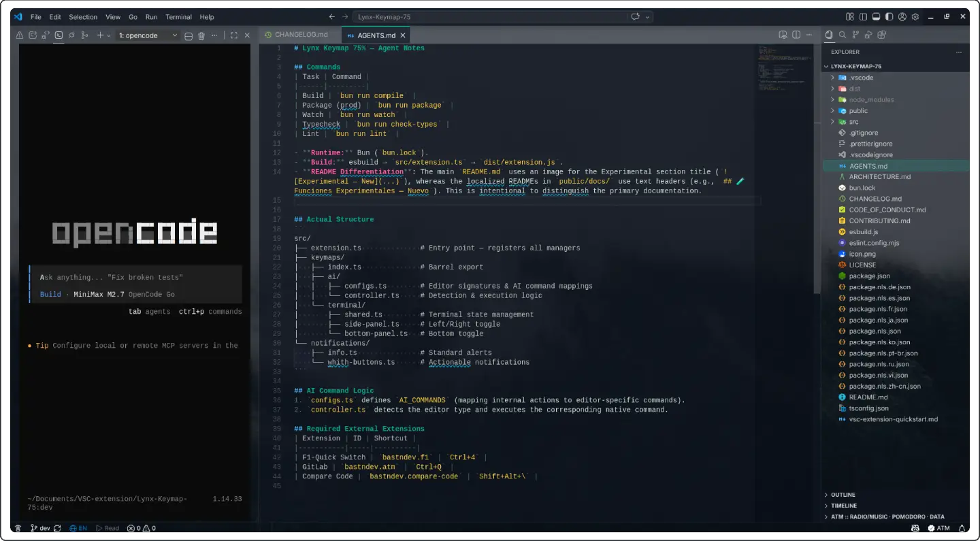Open esbuild.js file
This screenshot has height=541, width=980.
(x=896, y=232)
